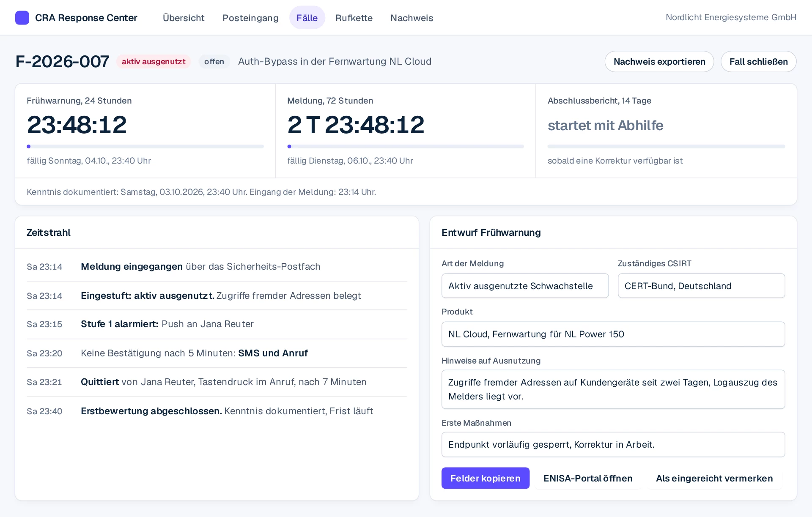Click the Felder kopieren button
812x517 pixels.
(485, 478)
